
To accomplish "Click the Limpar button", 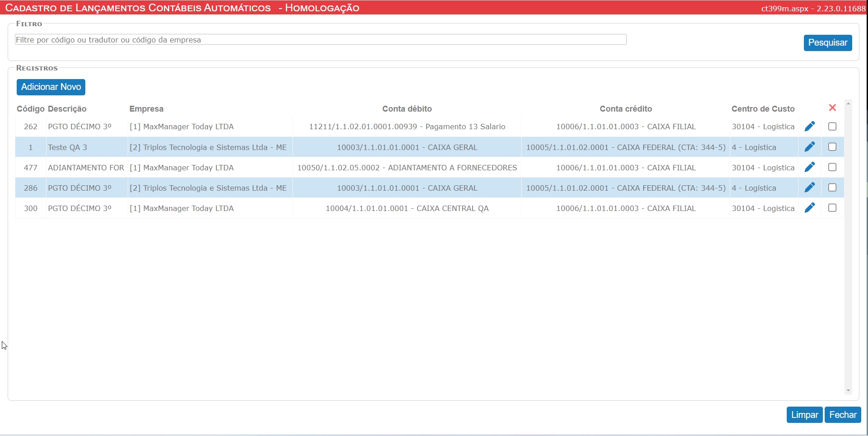I will tap(805, 415).
